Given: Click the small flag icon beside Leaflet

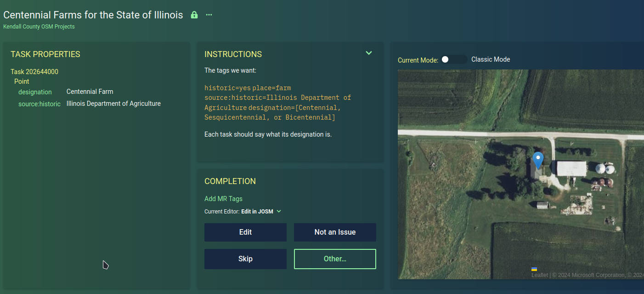Looking at the screenshot, I should (x=534, y=269).
